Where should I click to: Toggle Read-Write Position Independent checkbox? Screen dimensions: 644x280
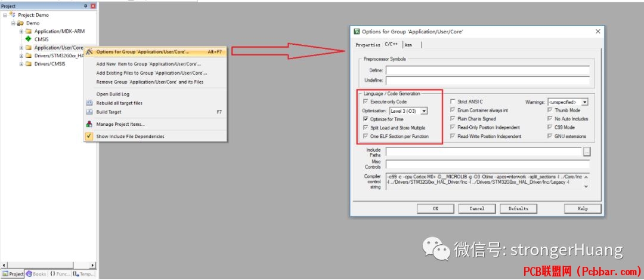coord(453,136)
